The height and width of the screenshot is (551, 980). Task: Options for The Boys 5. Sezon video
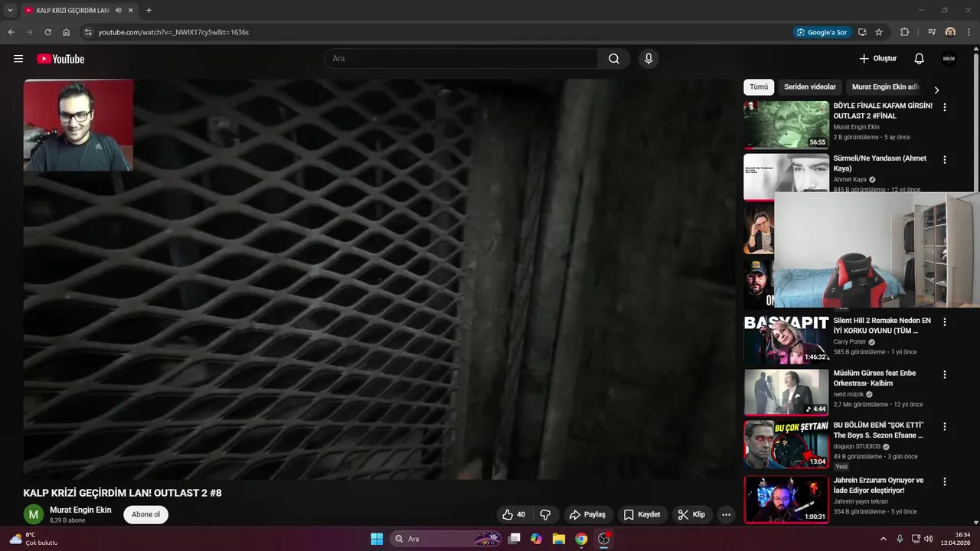pos(945,426)
